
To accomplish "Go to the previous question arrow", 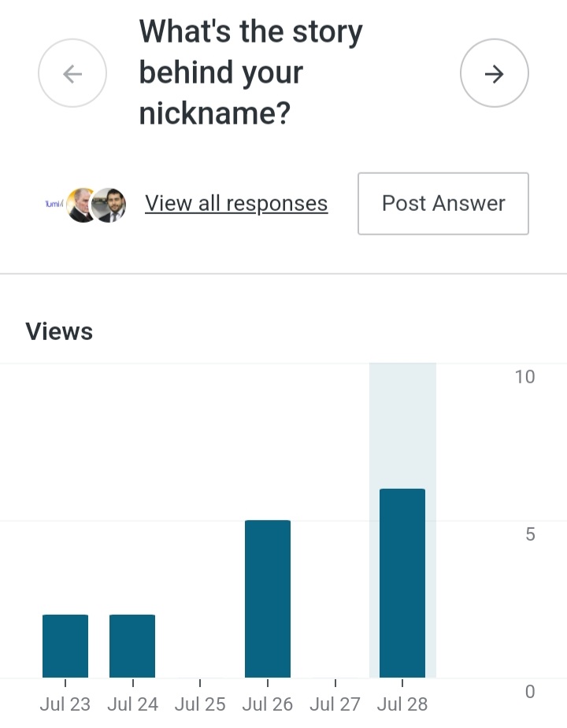I will coord(72,74).
